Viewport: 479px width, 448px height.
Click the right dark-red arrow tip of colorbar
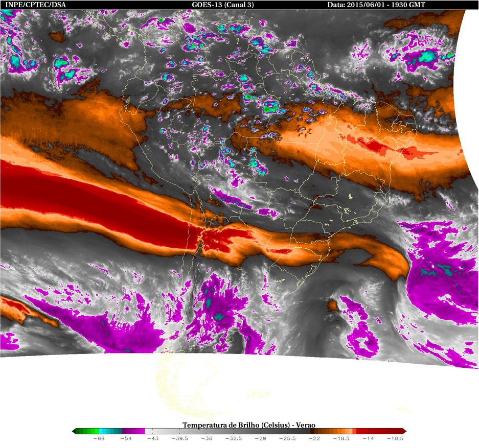pyautogui.click(x=404, y=431)
